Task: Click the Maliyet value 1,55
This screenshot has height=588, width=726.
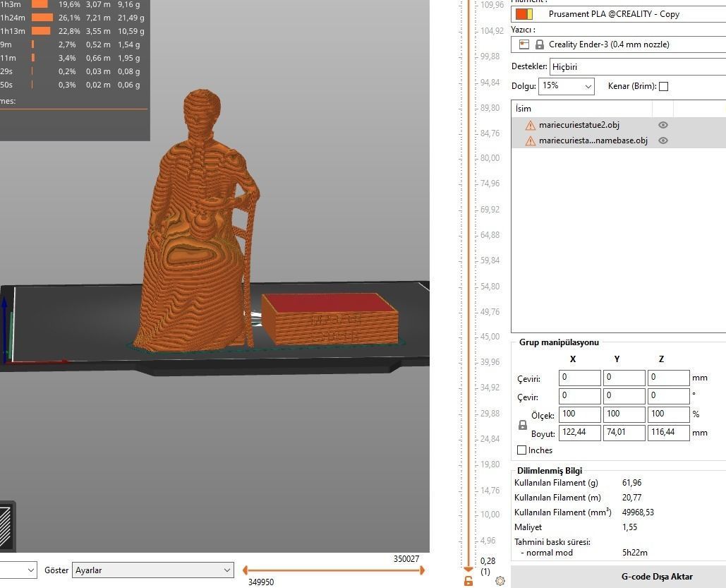Action: point(629,527)
